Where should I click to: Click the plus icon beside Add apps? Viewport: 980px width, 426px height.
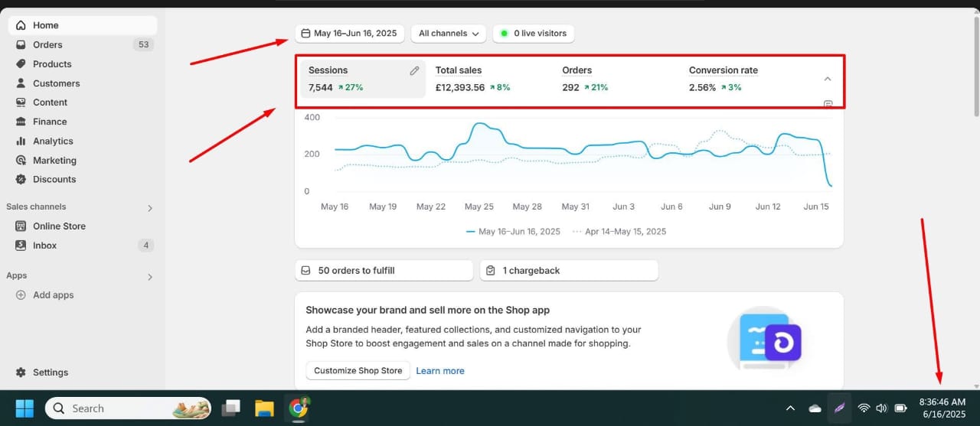click(21, 295)
